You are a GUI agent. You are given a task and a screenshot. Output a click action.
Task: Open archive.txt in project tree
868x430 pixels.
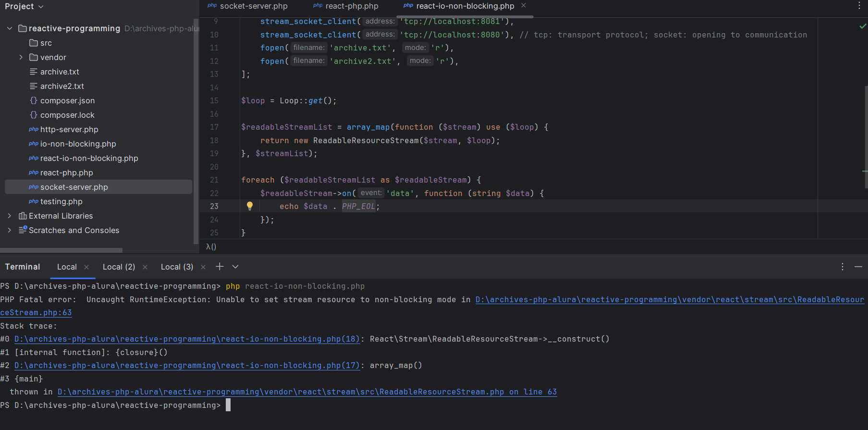point(60,72)
